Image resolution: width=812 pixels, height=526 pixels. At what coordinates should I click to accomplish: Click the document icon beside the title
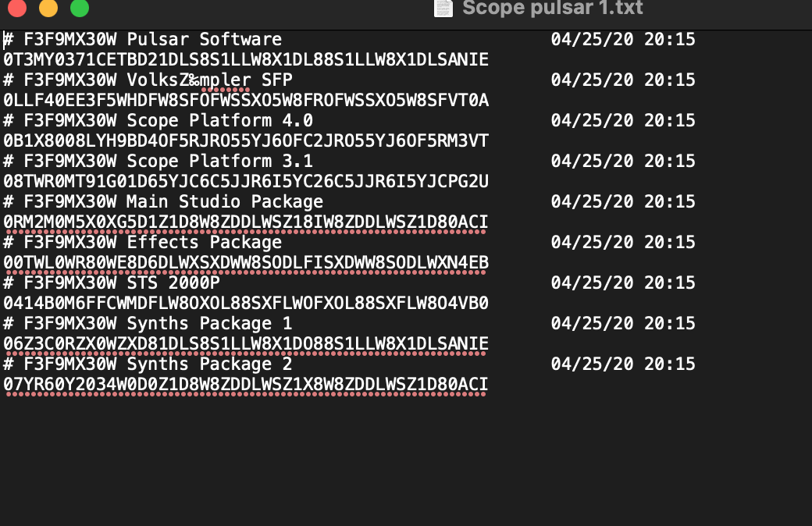[443, 8]
